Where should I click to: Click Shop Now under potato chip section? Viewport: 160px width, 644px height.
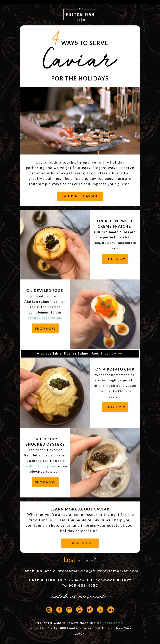[115, 407]
